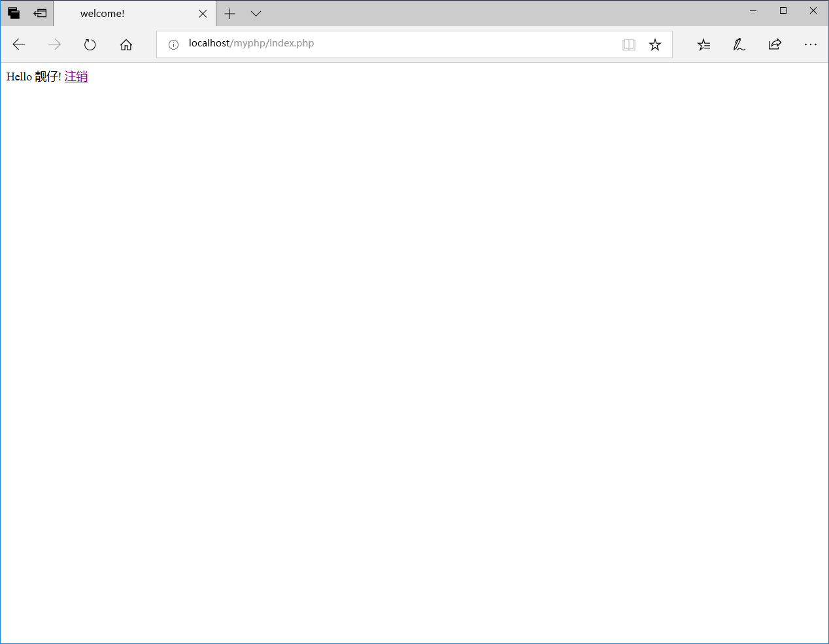
Task: Open Settings and more menu
Action: pyautogui.click(x=811, y=44)
